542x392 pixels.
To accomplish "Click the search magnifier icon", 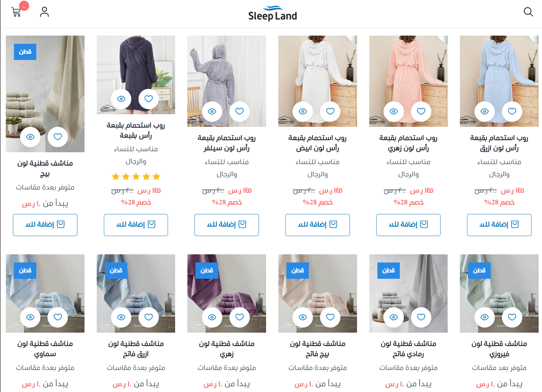I will pos(528,12).
